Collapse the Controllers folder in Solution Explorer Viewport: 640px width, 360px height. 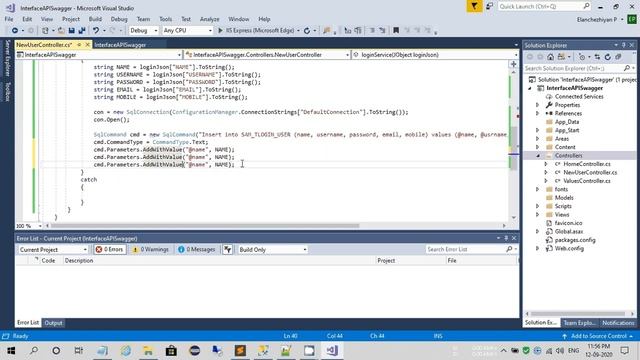(x=538, y=156)
